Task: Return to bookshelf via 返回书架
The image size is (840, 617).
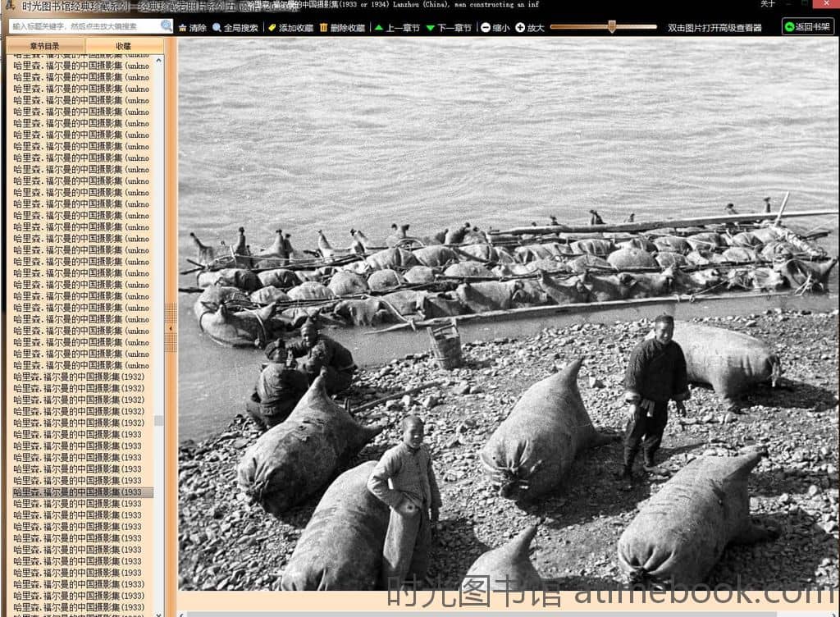Action: pyautogui.click(x=807, y=27)
